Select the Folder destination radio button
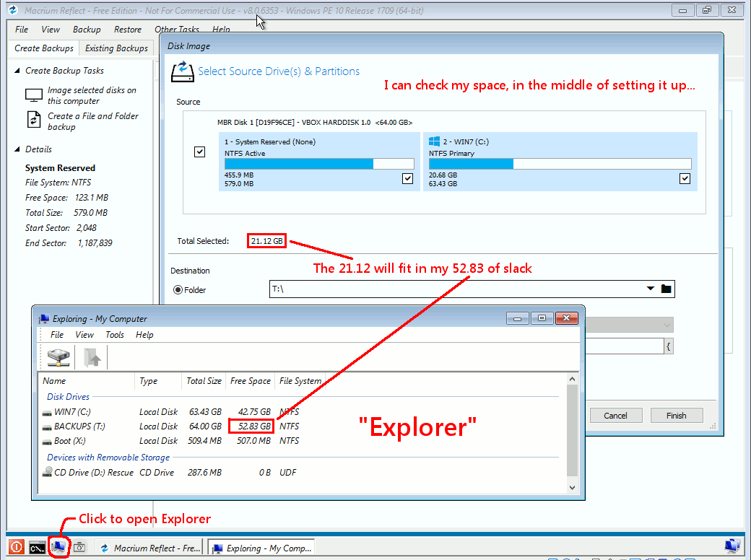 click(x=178, y=289)
